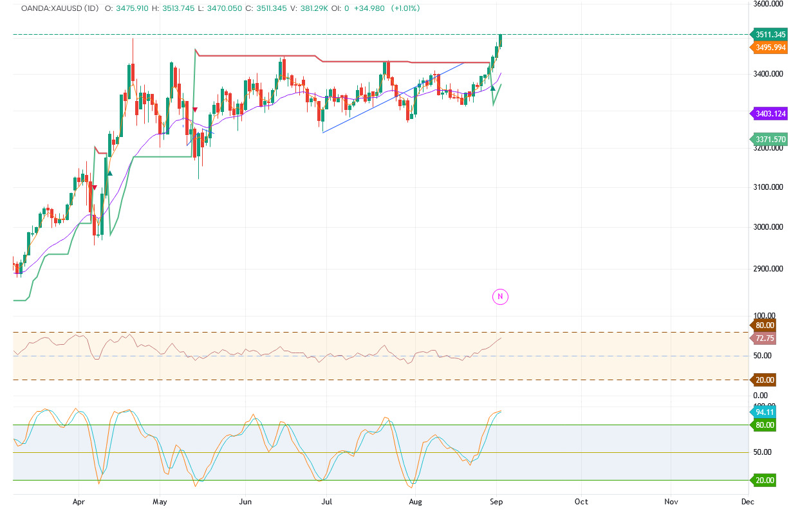
Task: Click the magenta N news event marker
Action: click(x=501, y=297)
